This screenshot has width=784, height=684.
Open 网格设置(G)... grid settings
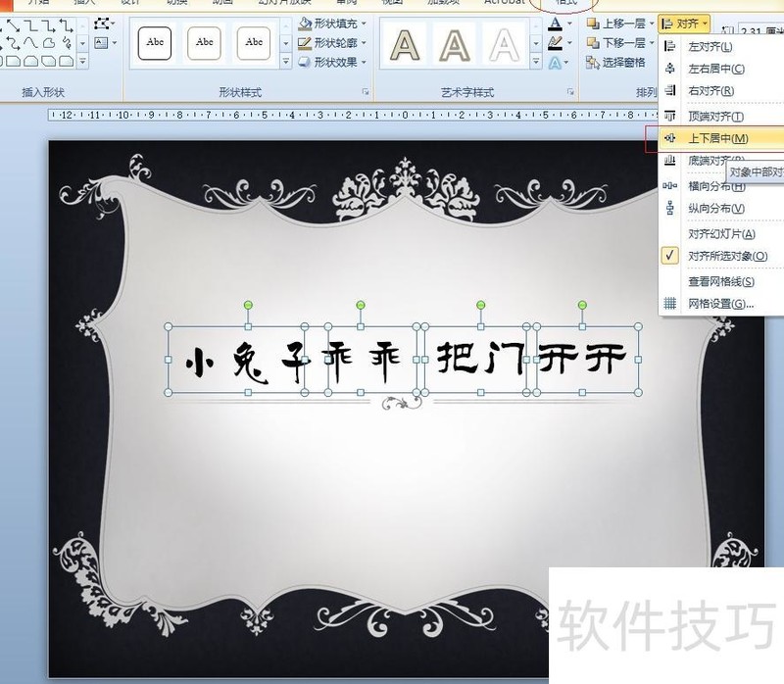click(x=720, y=304)
